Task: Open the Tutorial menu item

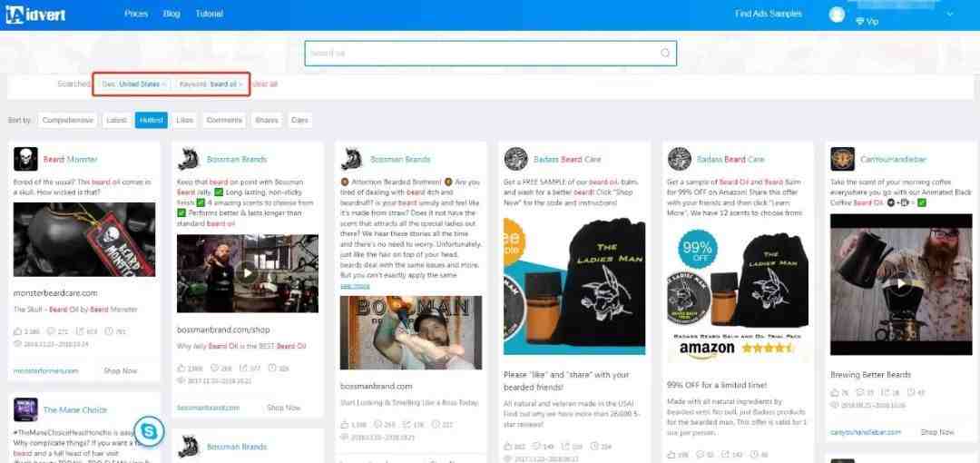Action: 210,14
